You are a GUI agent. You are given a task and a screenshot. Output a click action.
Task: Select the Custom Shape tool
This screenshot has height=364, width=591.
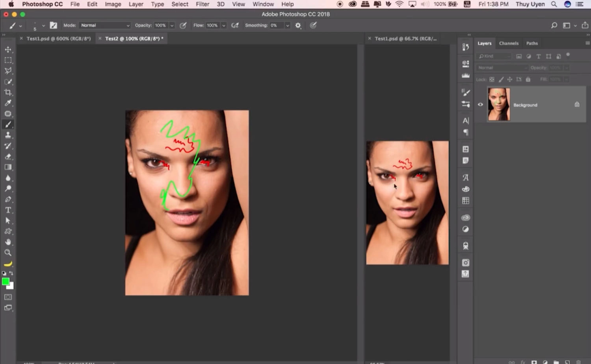tap(8, 231)
